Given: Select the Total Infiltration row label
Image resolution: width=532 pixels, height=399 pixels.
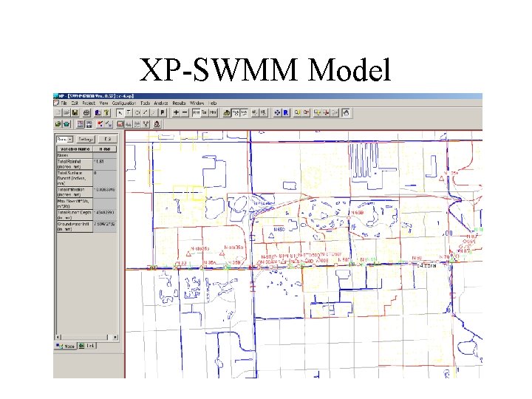Looking at the screenshot, I should [x=75, y=192].
